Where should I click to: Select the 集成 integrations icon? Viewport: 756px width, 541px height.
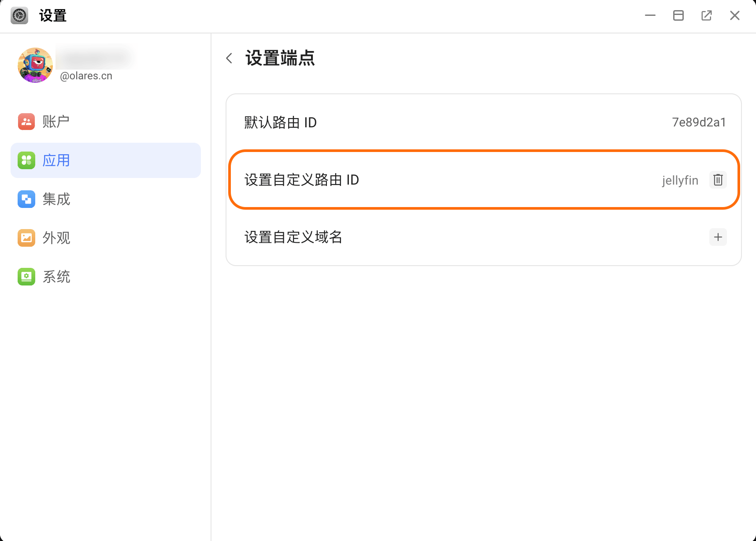click(x=26, y=199)
